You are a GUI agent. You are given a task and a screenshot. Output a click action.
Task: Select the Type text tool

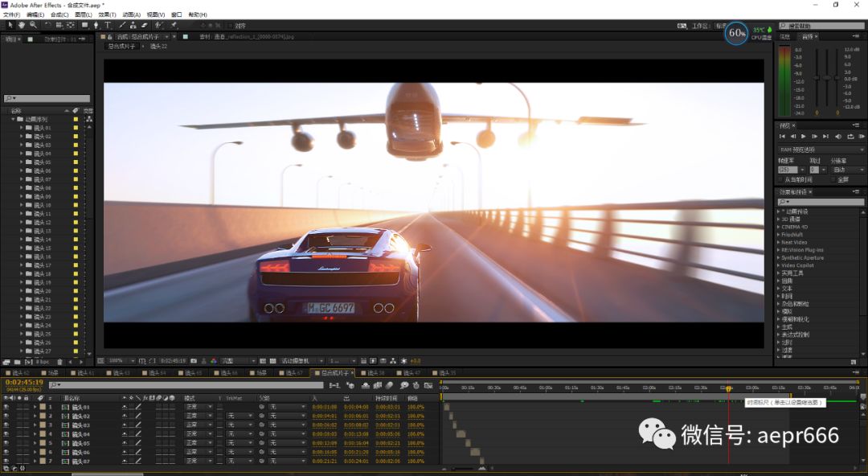108,25
